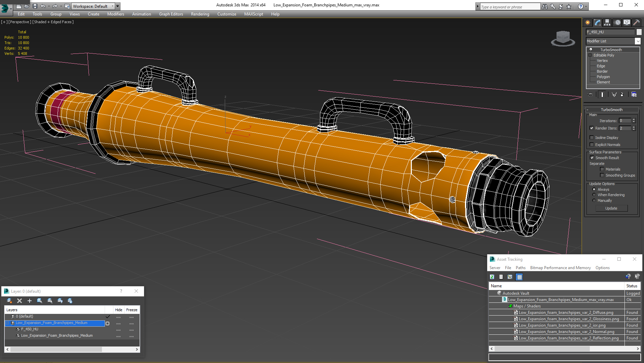
Task: Open the Help icon dropdown arrow
Action: [586, 6]
